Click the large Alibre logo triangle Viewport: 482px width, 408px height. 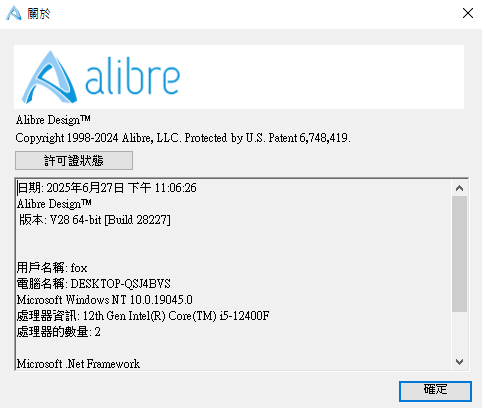(49, 77)
